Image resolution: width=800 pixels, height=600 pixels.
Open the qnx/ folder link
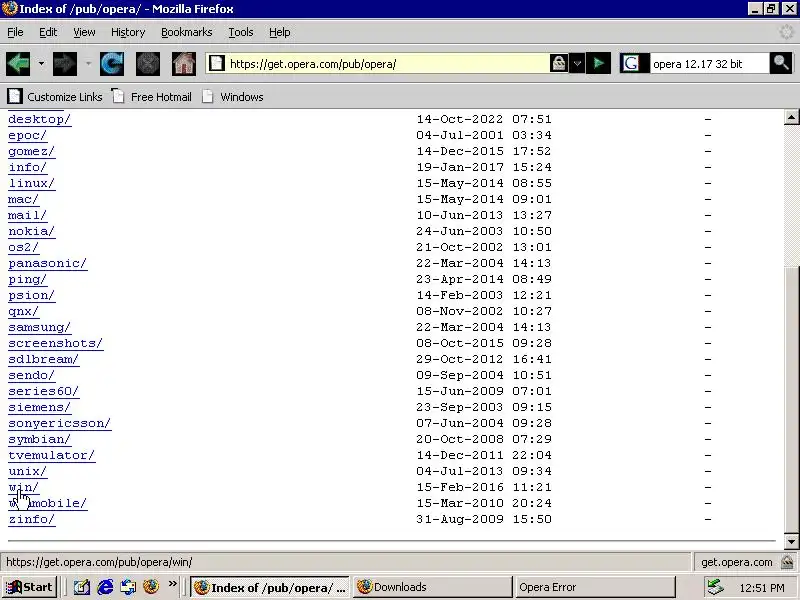(23, 311)
